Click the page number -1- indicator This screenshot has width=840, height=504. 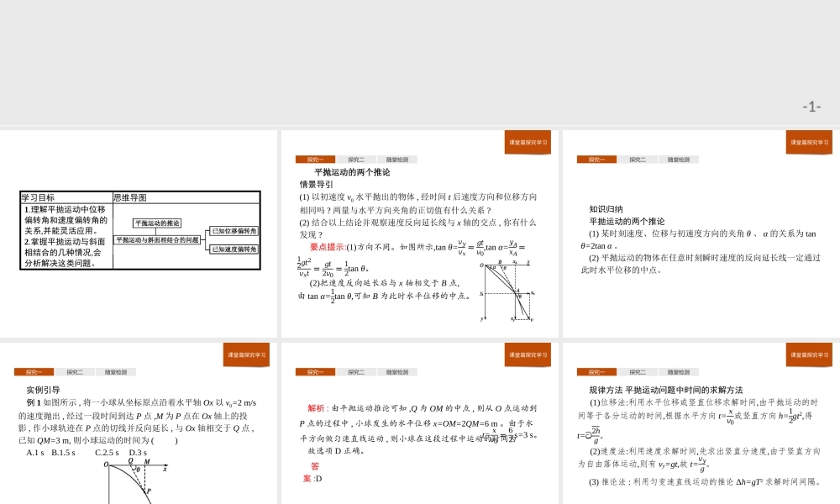[812, 105]
